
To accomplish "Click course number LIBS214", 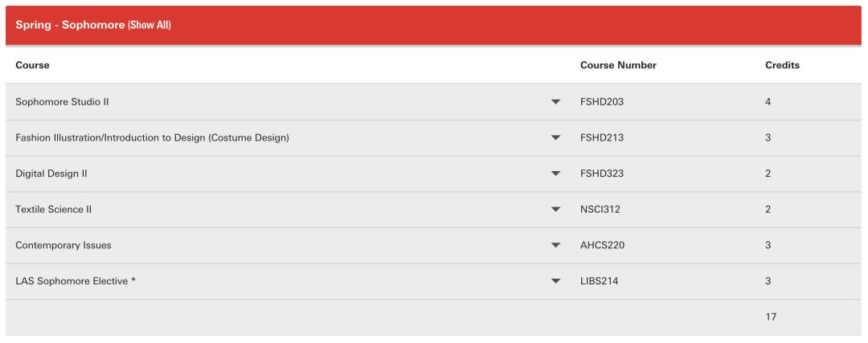I will tap(600, 281).
